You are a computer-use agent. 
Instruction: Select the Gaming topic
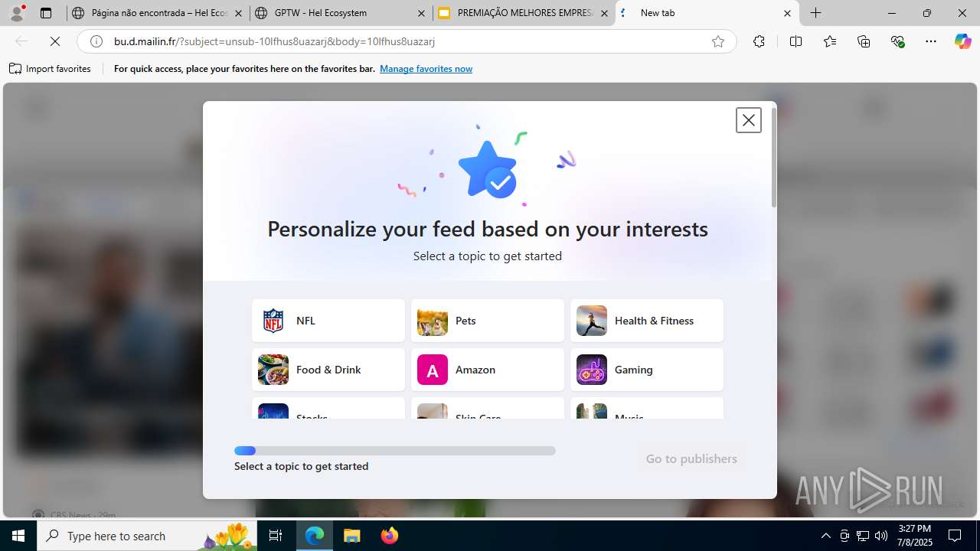[647, 370]
